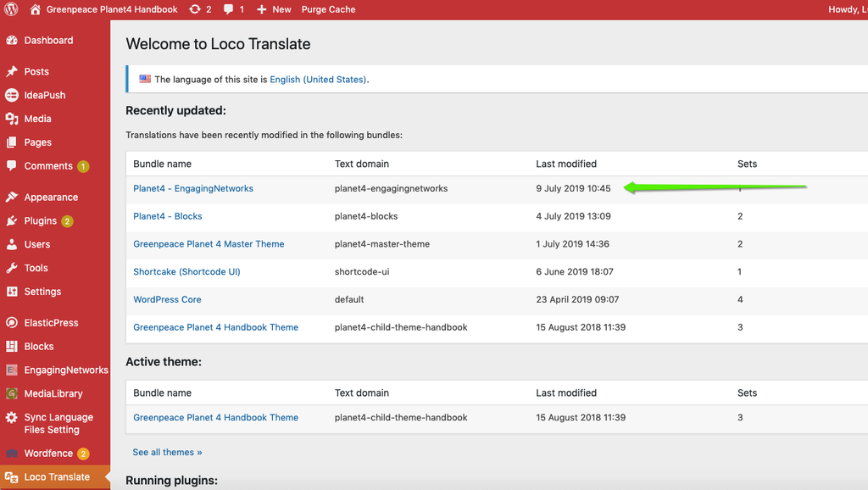Open the ElasticPress menu label
Viewport: 868px width, 490px height.
coord(51,323)
